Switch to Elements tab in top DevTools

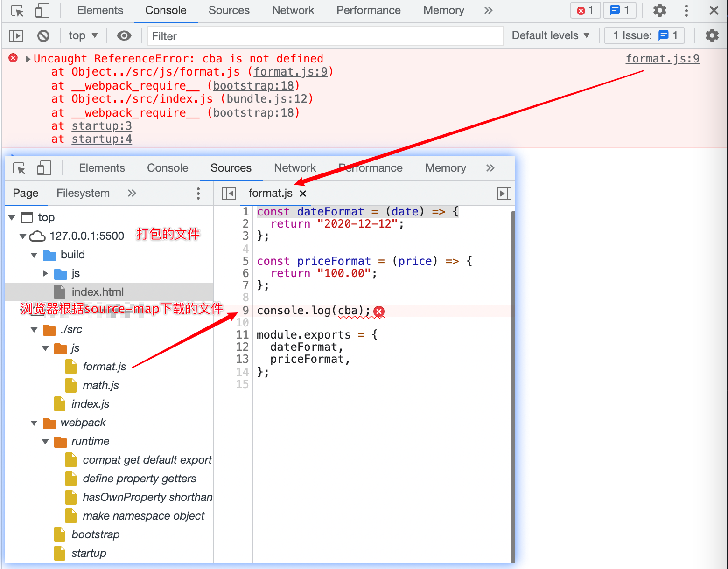coord(100,10)
